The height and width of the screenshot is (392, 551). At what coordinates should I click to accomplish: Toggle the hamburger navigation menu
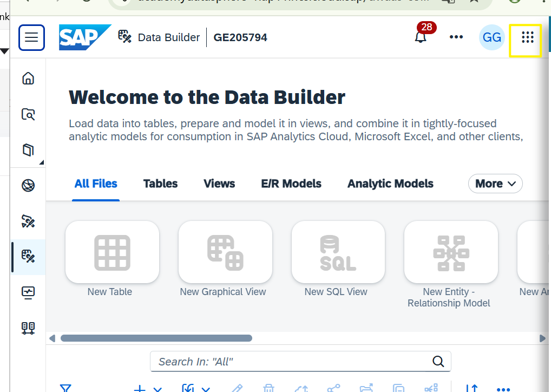pos(31,37)
